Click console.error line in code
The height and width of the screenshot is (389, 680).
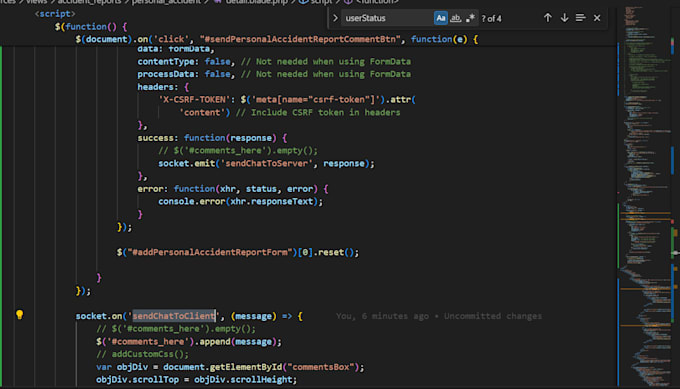coord(240,202)
